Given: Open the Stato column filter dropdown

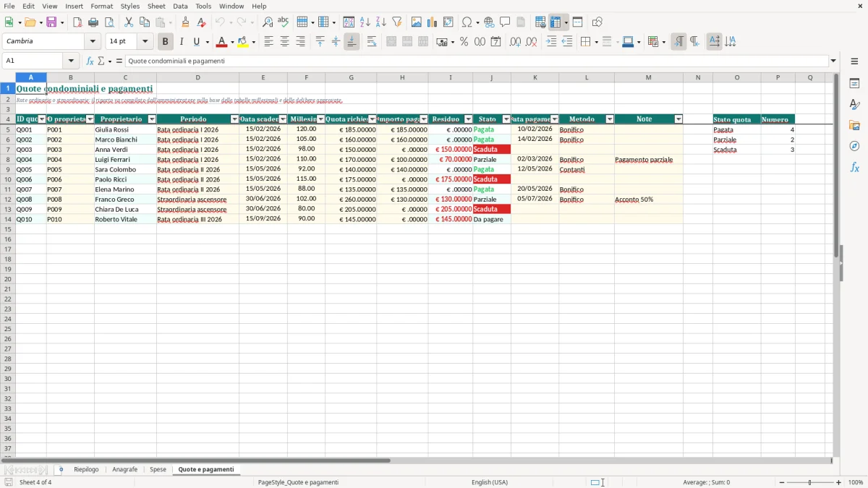Looking at the screenshot, I should 506,119.
